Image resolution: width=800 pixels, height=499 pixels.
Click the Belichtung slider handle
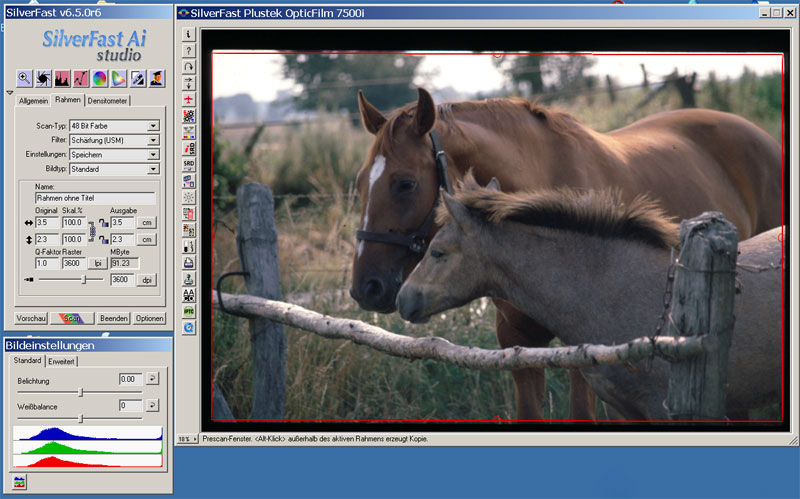tap(80, 391)
